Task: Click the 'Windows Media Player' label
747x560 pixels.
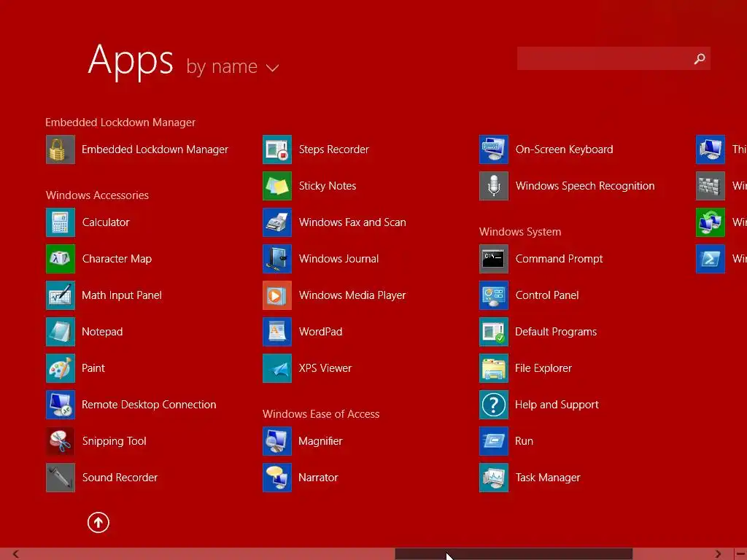Action: [x=352, y=295]
